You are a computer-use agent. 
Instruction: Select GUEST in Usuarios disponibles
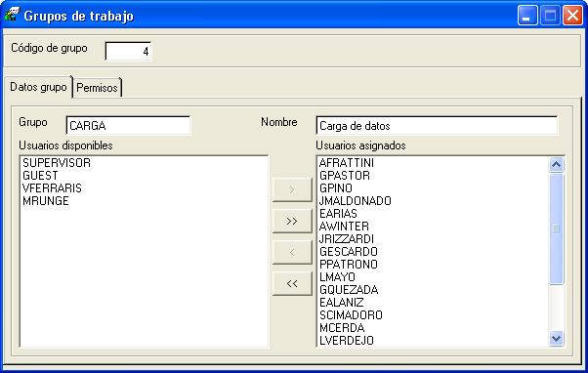tap(40, 176)
